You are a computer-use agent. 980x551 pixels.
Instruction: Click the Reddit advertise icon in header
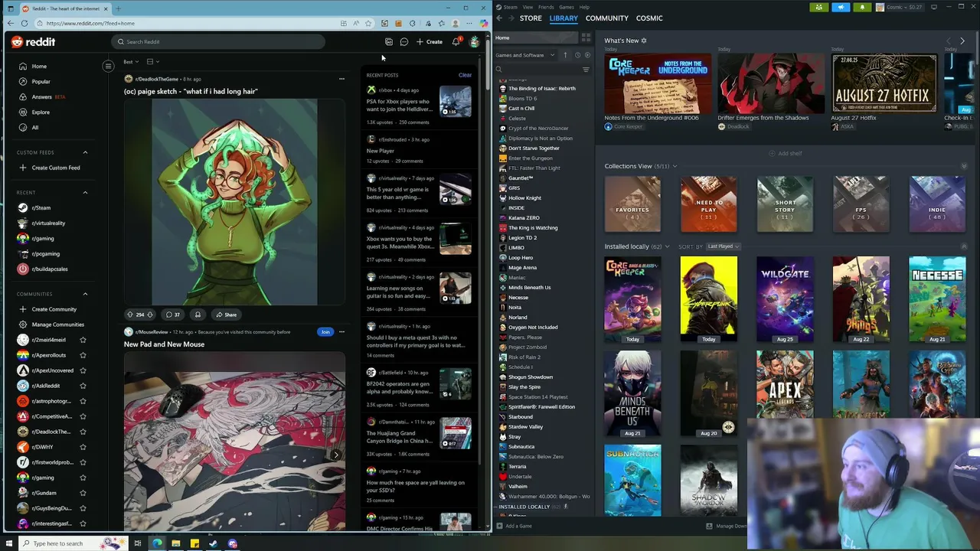[389, 42]
